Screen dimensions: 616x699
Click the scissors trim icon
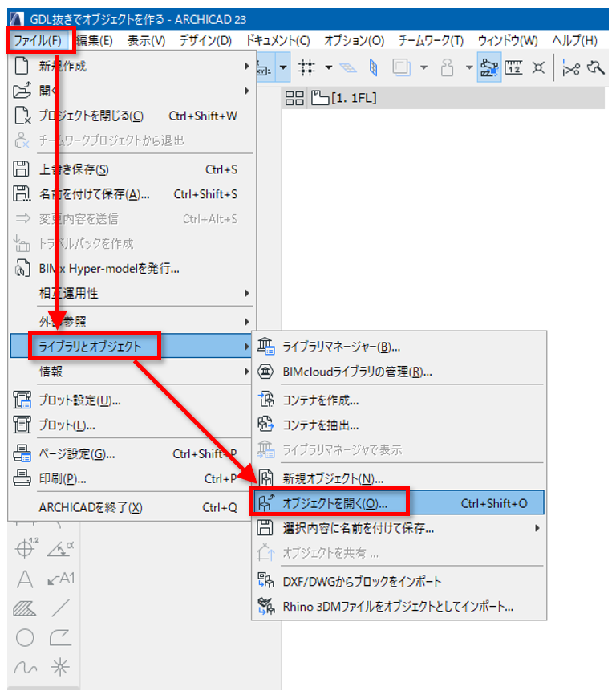point(570,68)
